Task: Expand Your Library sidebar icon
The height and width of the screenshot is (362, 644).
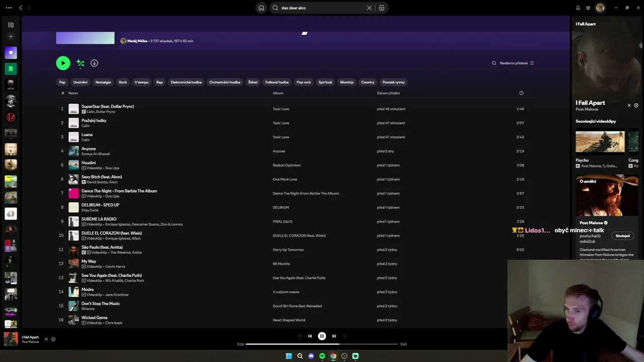Action: 11,25
